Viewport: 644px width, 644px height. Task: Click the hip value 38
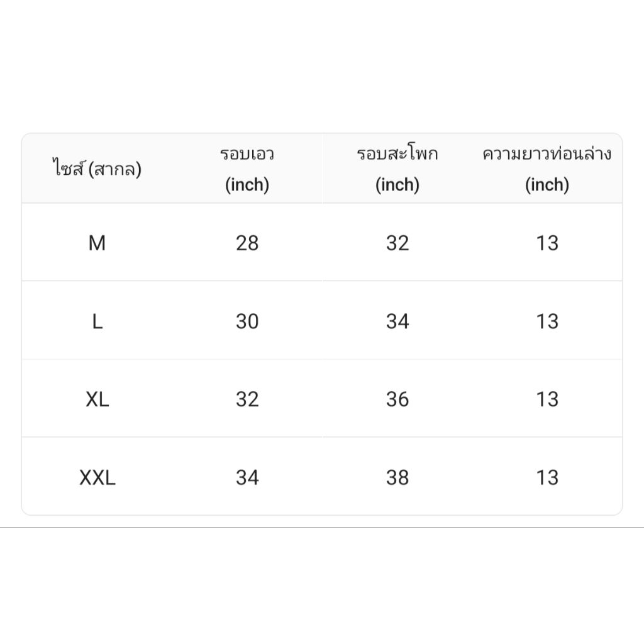point(397,477)
